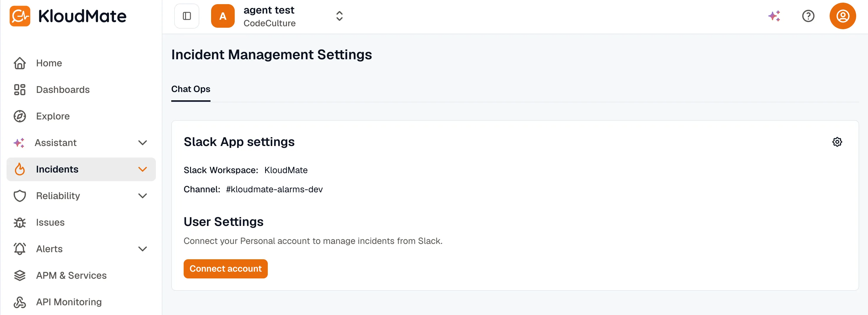
Task: Click the Explore compass icon
Action: click(x=19, y=116)
